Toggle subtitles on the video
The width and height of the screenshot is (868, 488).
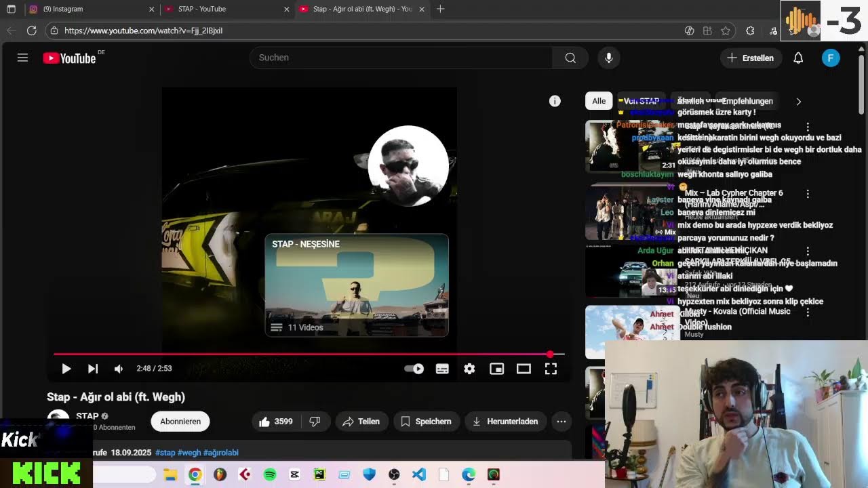pos(442,369)
